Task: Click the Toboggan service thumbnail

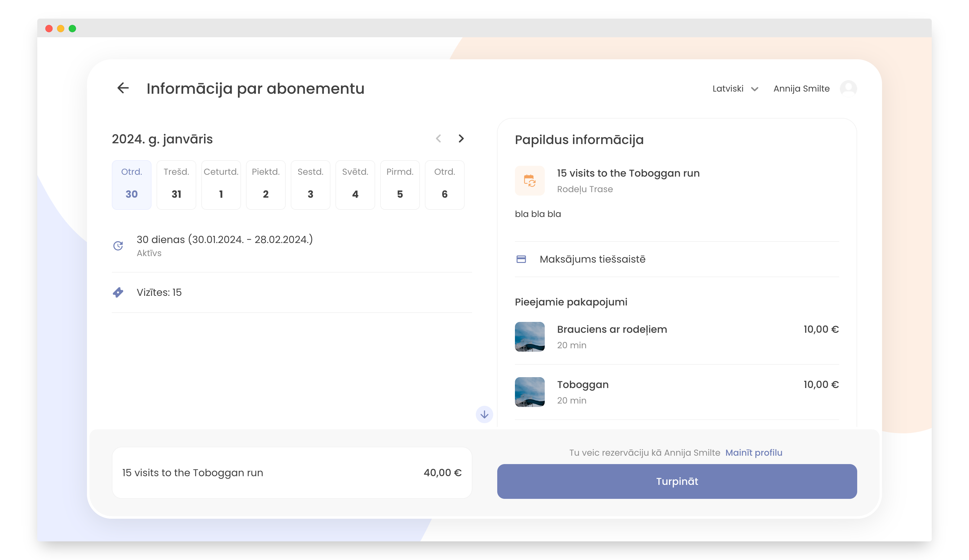Action: tap(530, 392)
